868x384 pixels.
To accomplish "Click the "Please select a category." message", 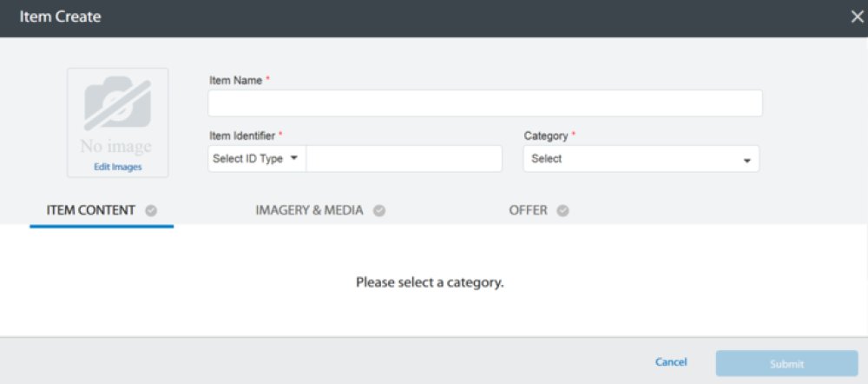I will [x=430, y=282].
